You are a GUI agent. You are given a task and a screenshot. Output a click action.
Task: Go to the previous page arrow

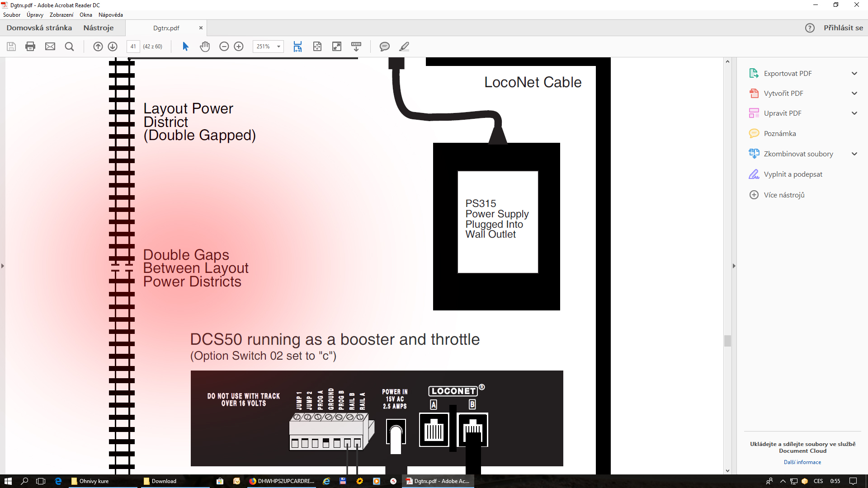(98, 47)
